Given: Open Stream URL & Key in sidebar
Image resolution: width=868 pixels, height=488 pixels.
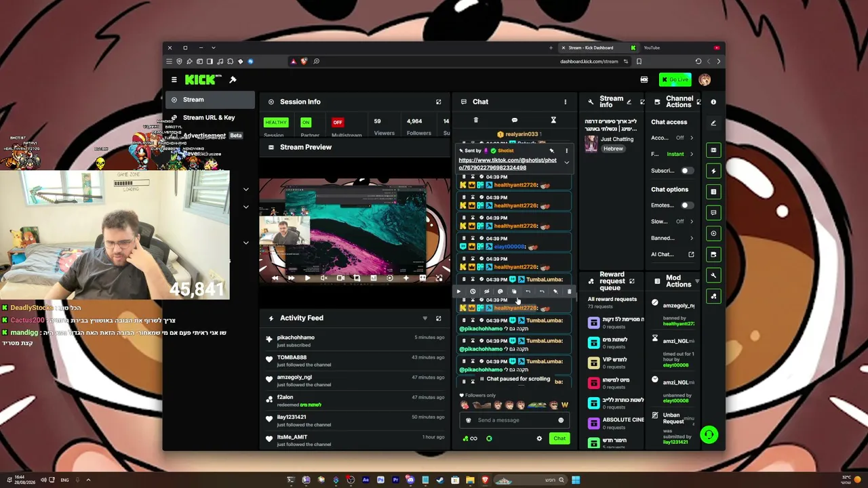Looking at the screenshot, I should (210, 118).
